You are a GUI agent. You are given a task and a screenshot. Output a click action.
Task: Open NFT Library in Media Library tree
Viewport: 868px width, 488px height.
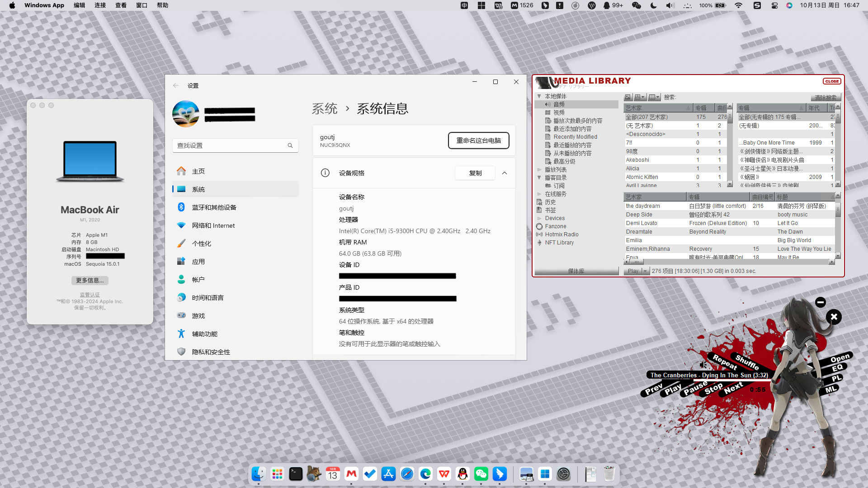(559, 243)
